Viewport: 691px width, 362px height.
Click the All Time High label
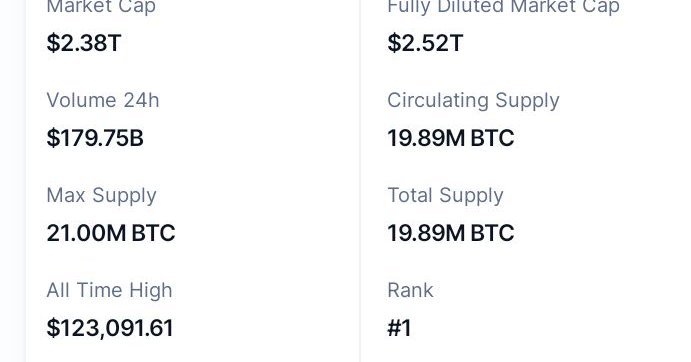click(109, 291)
